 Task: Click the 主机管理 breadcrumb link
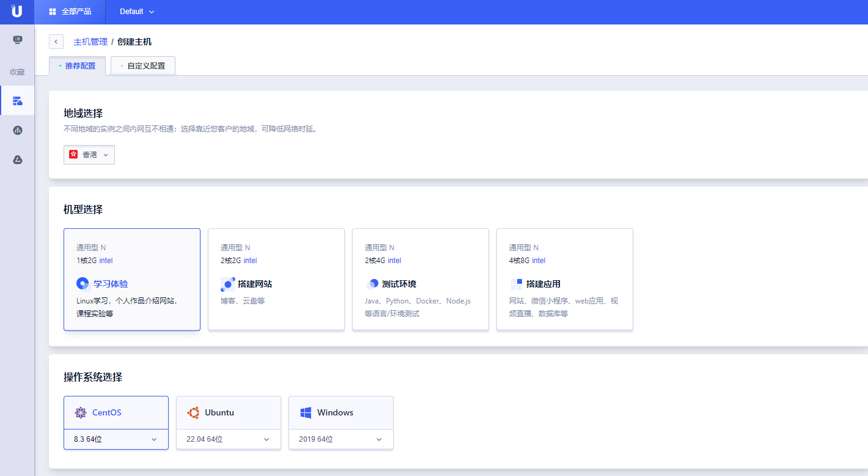click(x=89, y=42)
